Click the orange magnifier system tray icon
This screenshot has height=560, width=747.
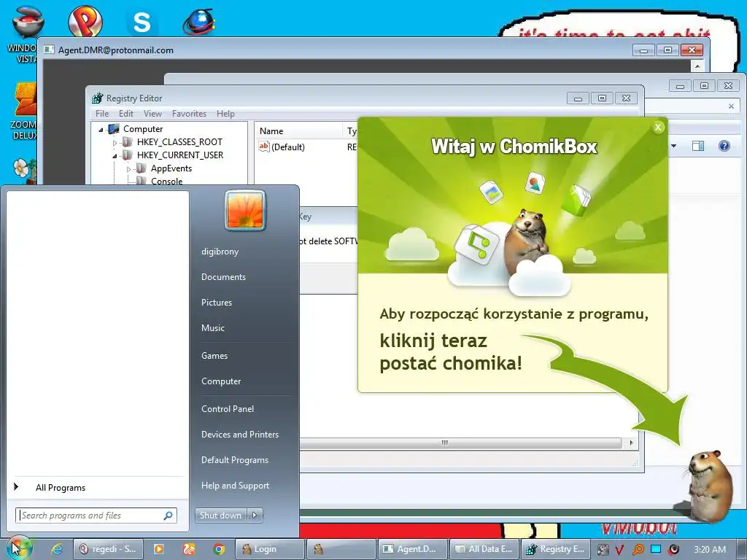tap(638, 550)
